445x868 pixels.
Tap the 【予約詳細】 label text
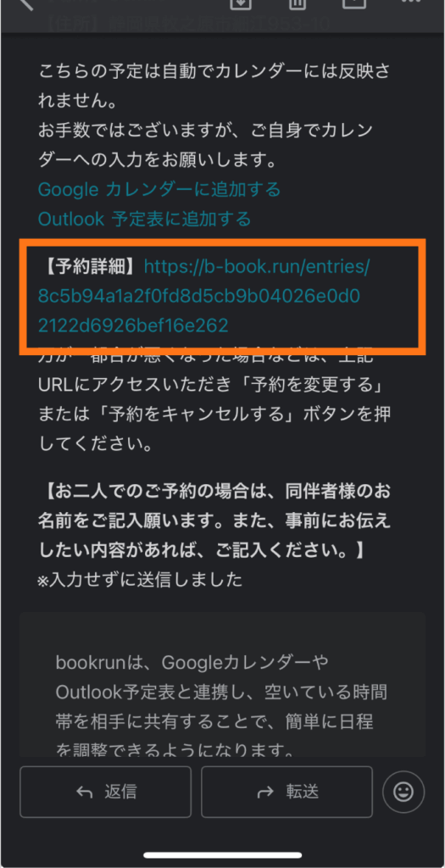[88, 267]
